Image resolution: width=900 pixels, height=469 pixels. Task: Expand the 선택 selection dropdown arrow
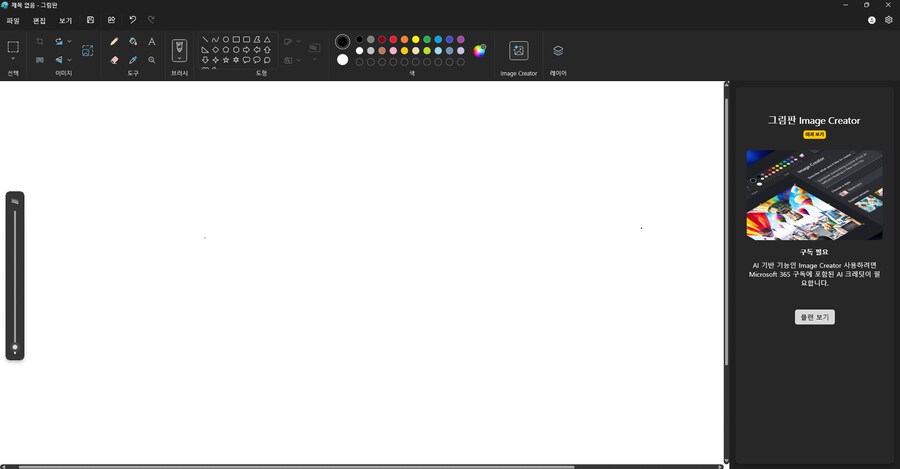pos(13,60)
